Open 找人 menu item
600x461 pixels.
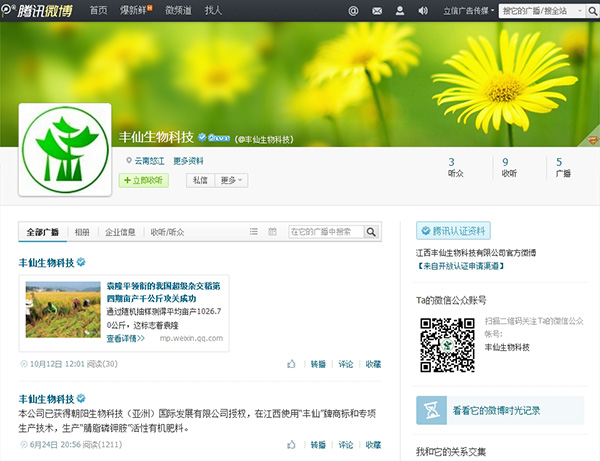(x=213, y=10)
